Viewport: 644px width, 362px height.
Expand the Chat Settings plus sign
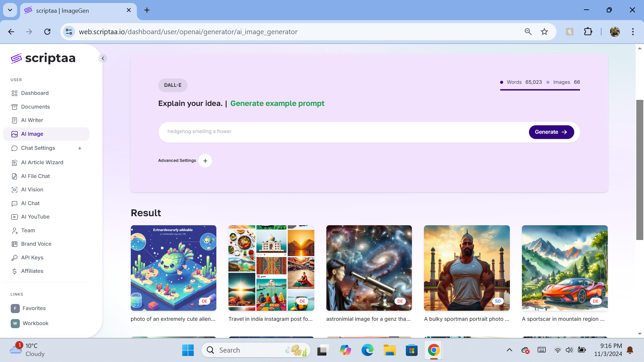coord(80,148)
